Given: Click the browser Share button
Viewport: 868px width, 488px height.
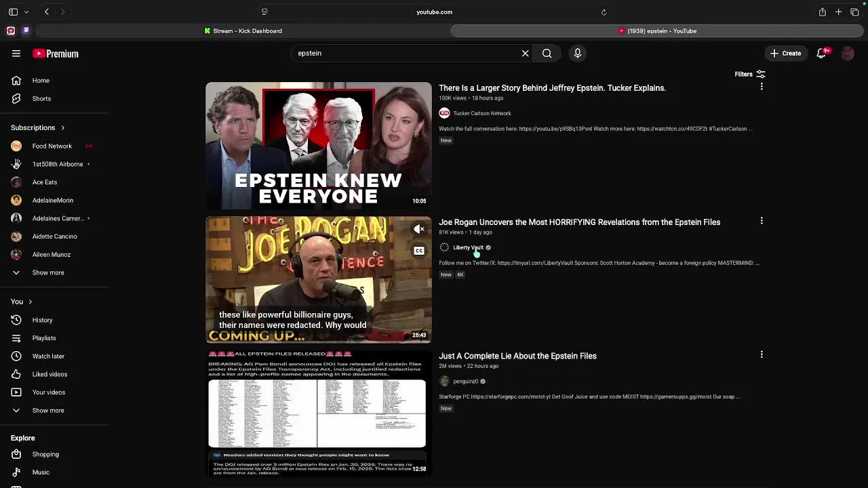Looking at the screenshot, I should pyautogui.click(x=823, y=12).
